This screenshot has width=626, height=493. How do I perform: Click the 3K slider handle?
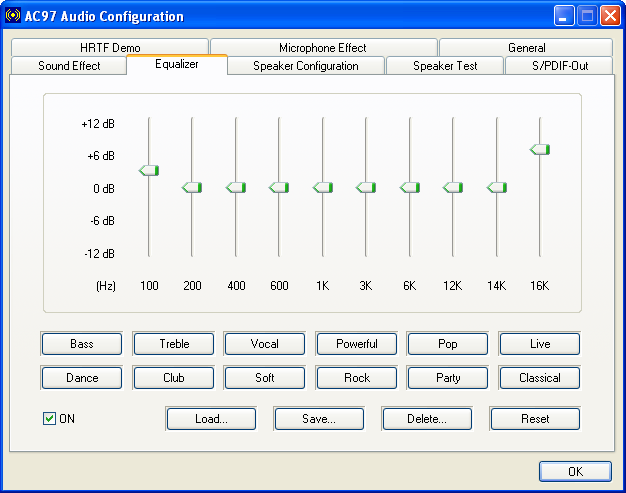point(366,188)
